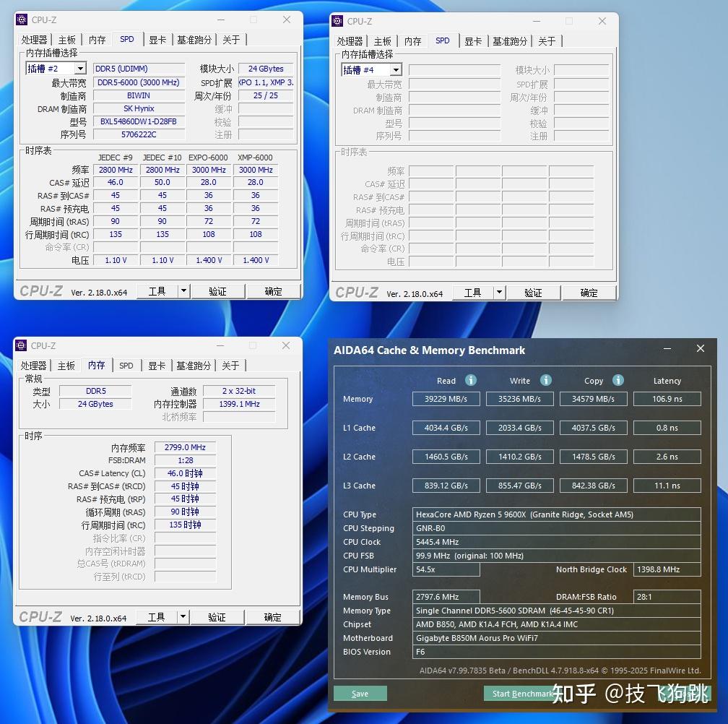
Task: Click DDR5-6000 (3000 MHz) bandwidth field
Action: tap(139, 82)
